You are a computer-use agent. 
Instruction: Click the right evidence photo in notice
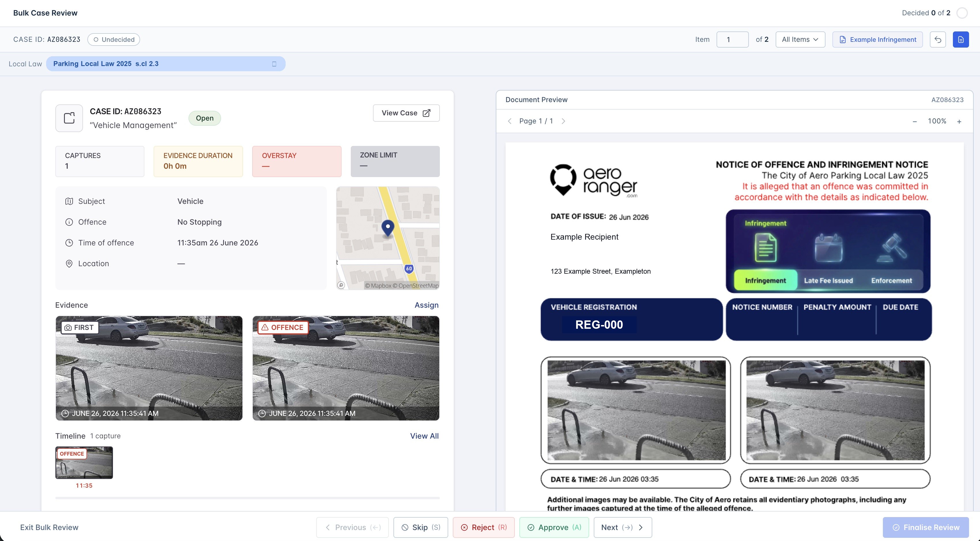(x=835, y=410)
